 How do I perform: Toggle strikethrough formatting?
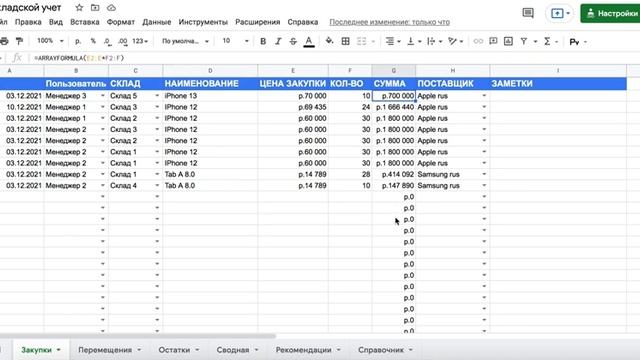293,41
